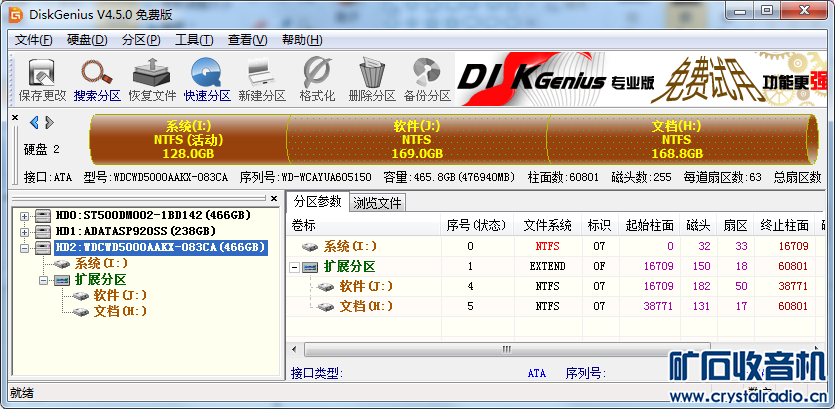This screenshot has height=409, width=835.
Task: Select 扩展分区 label in left tree
Action: tap(101, 280)
